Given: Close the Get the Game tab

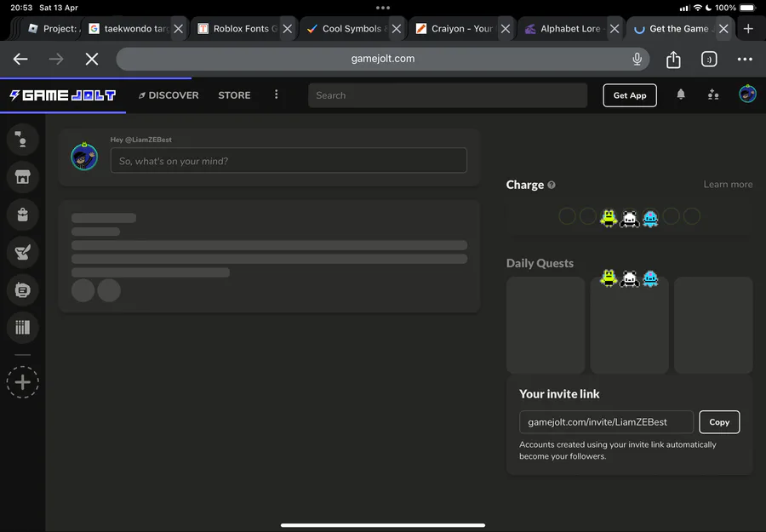Looking at the screenshot, I should pyautogui.click(x=723, y=29).
